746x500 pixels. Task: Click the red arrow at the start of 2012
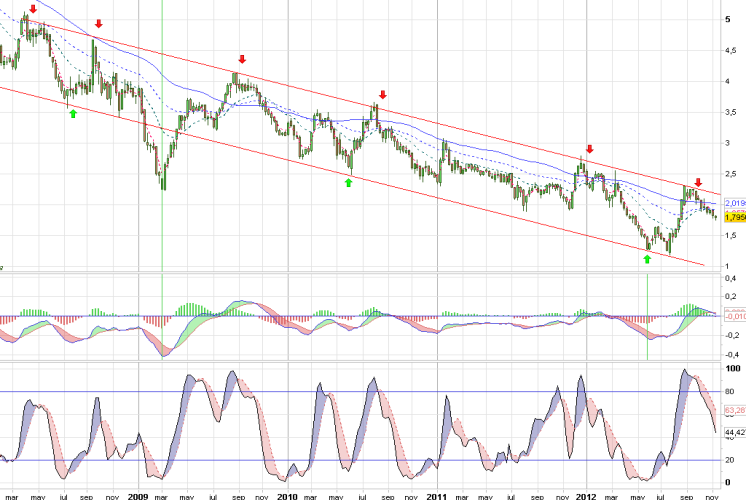tap(590, 148)
